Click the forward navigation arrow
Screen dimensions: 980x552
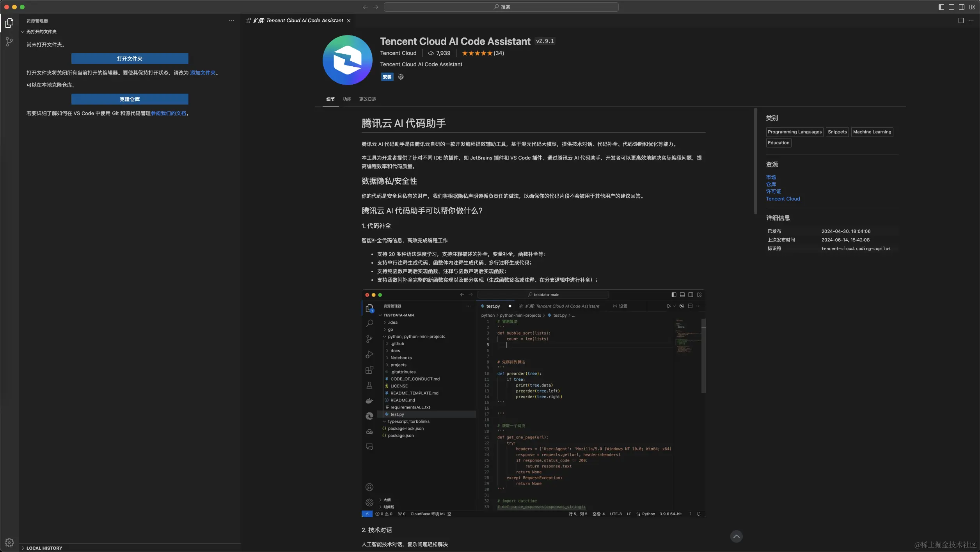[375, 7]
